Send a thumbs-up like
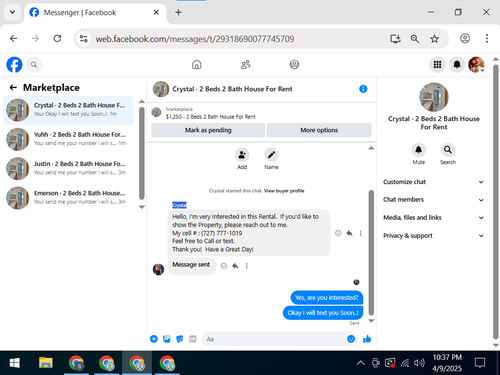Image resolution: width=500 pixels, height=375 pixels. pyautogui.click(x=367, y=339)
